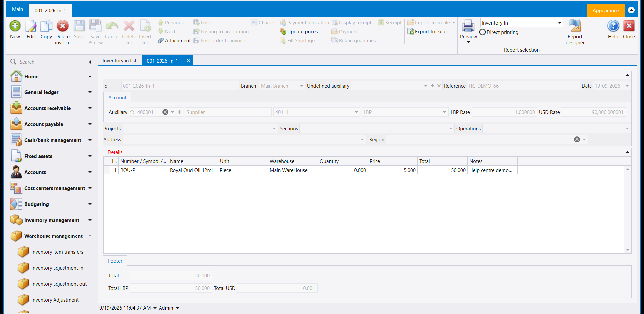Open the LBP currency dropdown
The image size is (644, 314).
pos(445,112)
